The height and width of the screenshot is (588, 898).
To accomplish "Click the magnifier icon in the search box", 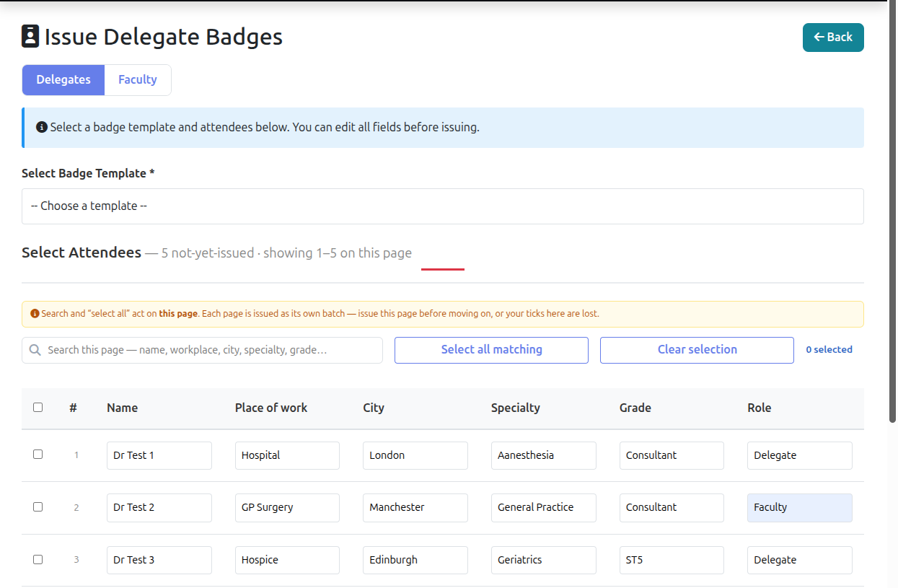I will point(35,350).
